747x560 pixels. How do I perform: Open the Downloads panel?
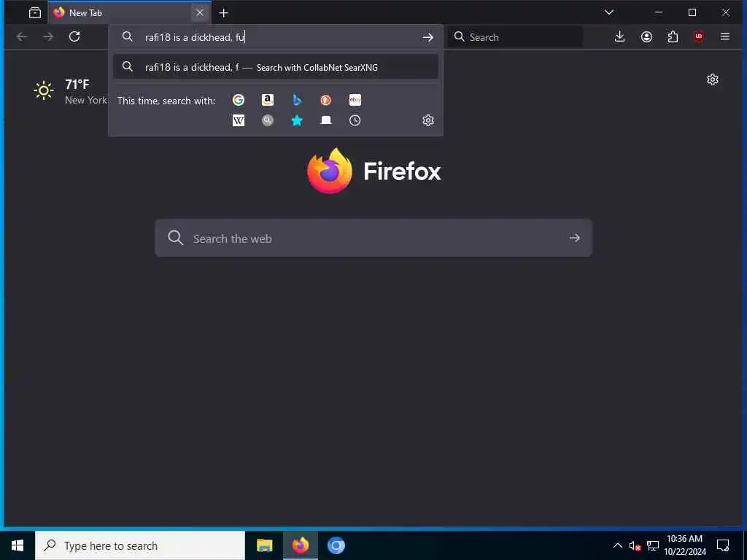(619, 36)
